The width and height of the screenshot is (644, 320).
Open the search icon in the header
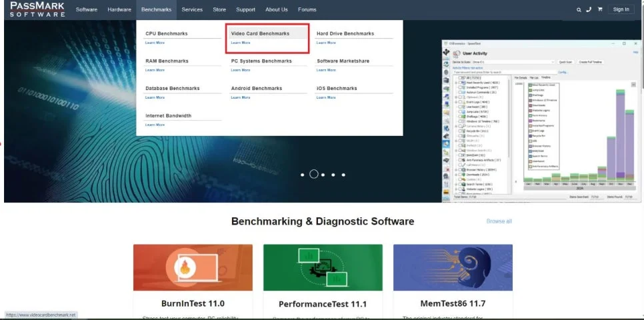[x=579, y=10]
